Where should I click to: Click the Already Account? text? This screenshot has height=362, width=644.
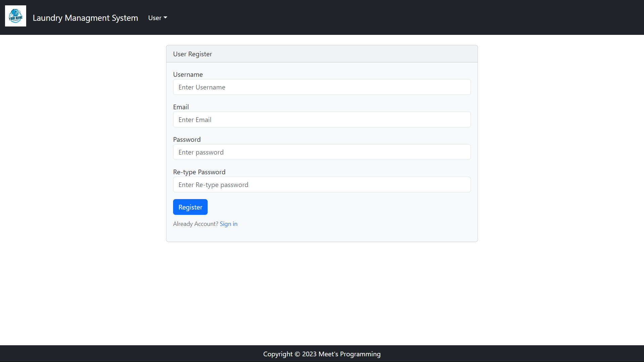click(196, 224)
